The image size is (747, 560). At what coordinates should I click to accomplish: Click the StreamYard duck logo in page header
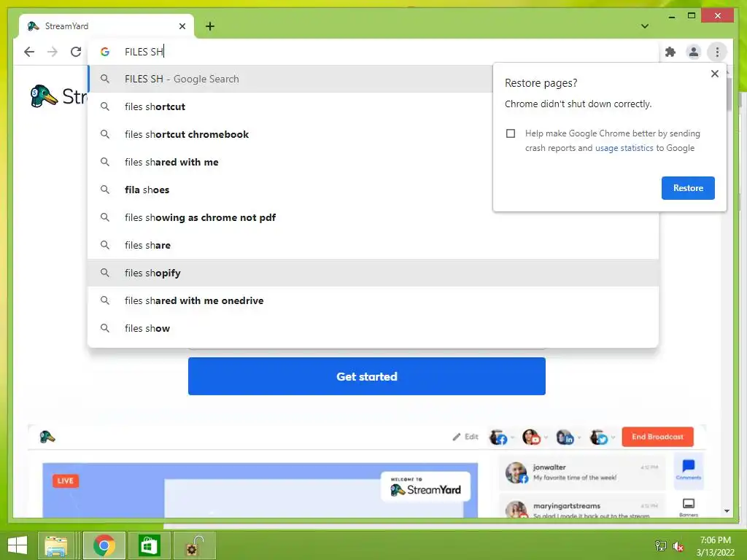44,96
